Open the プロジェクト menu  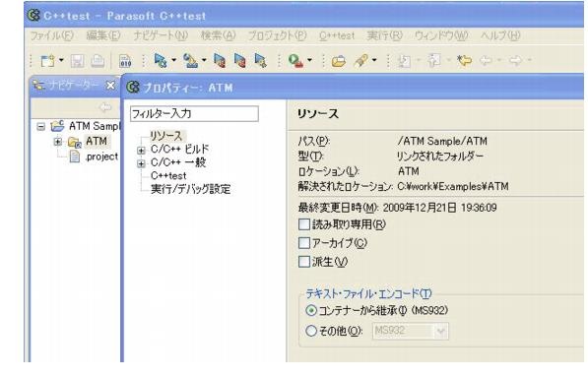(277, 36)
